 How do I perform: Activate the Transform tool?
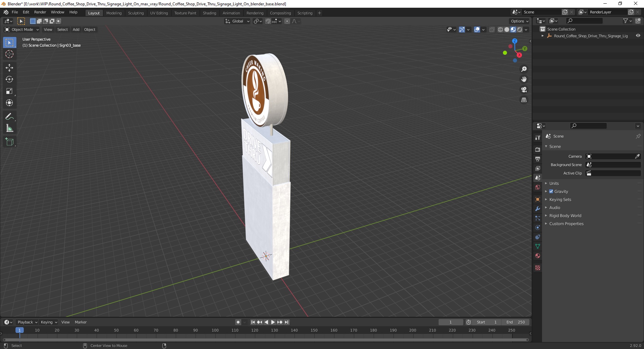click(9, 103)
